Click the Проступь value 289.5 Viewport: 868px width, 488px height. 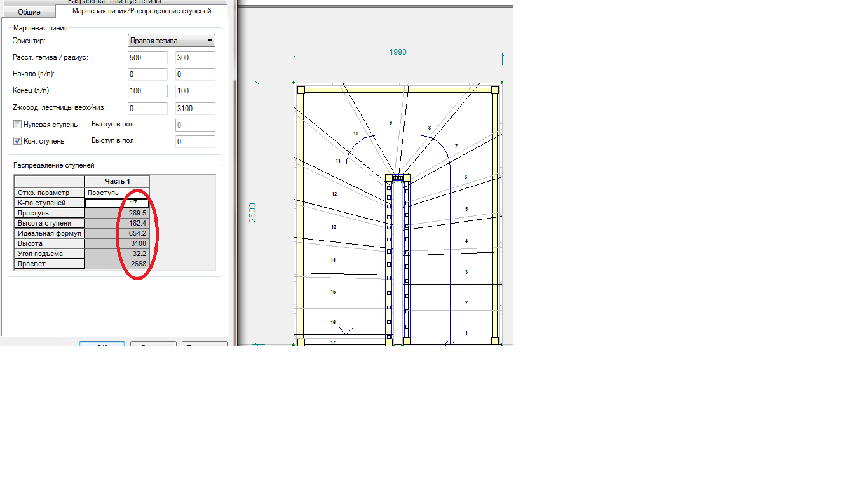[117, 213]
